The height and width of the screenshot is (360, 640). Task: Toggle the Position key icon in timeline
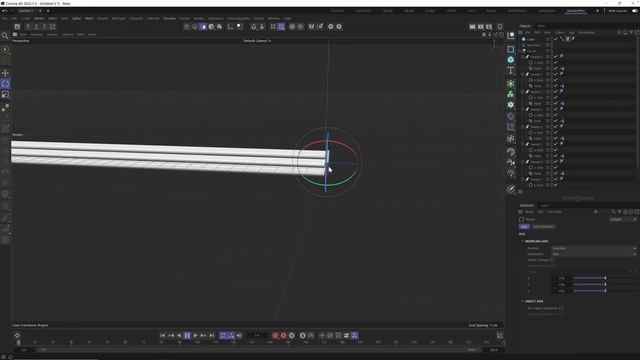click(x=322, y=336)
